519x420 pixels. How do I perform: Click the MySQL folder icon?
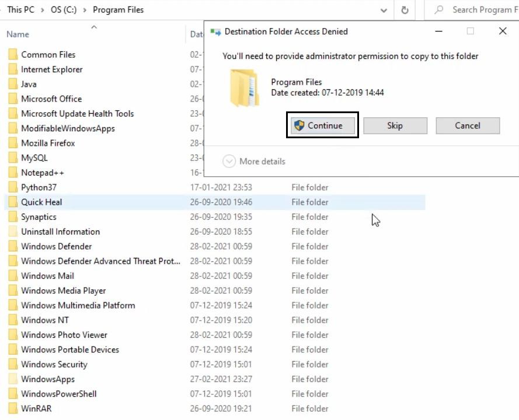[13, 157]
